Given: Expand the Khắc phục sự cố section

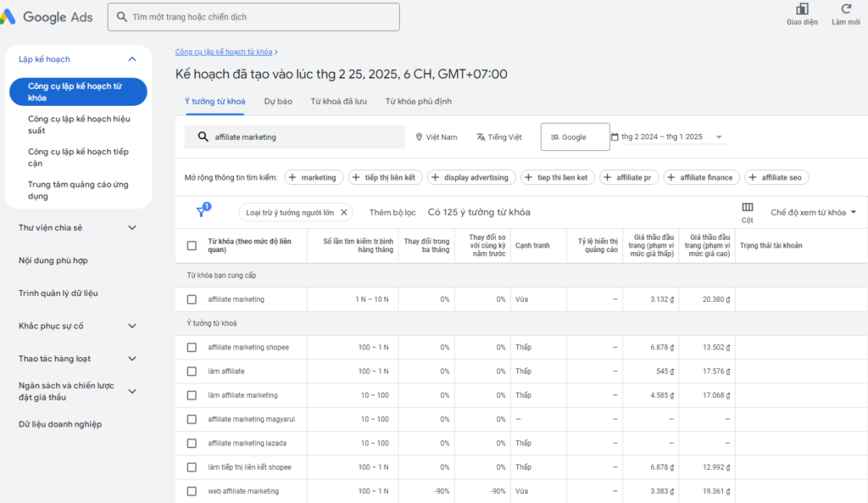Looking at the screenshot, I should (x=131, y=326).
